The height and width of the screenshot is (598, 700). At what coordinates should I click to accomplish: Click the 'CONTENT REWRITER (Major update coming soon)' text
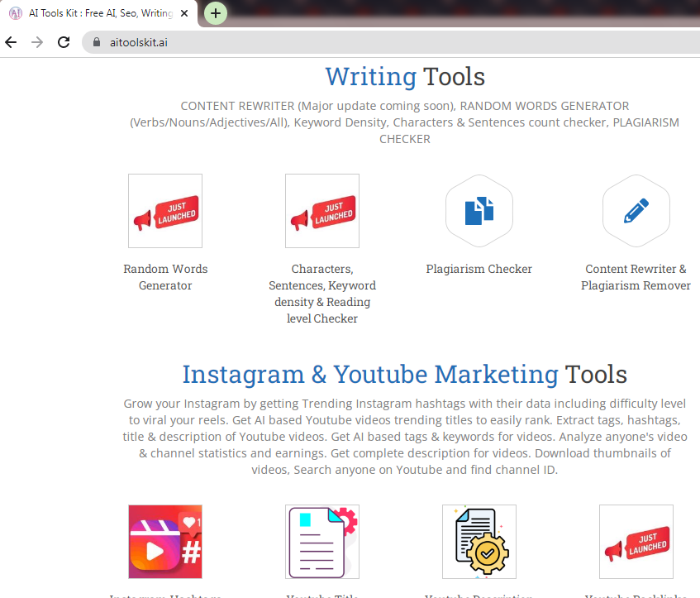(x=318, y=106)
